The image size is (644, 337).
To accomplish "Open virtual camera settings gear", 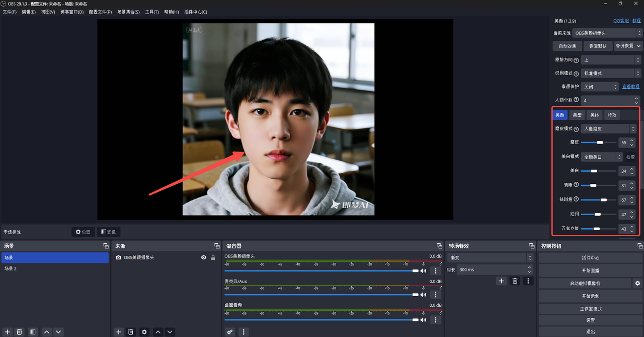I will (x=638, y=283).
